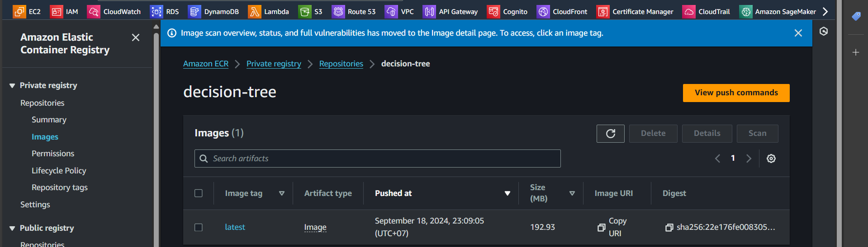
Task: Open table preferences gear icon
Action: click(771, 158)
